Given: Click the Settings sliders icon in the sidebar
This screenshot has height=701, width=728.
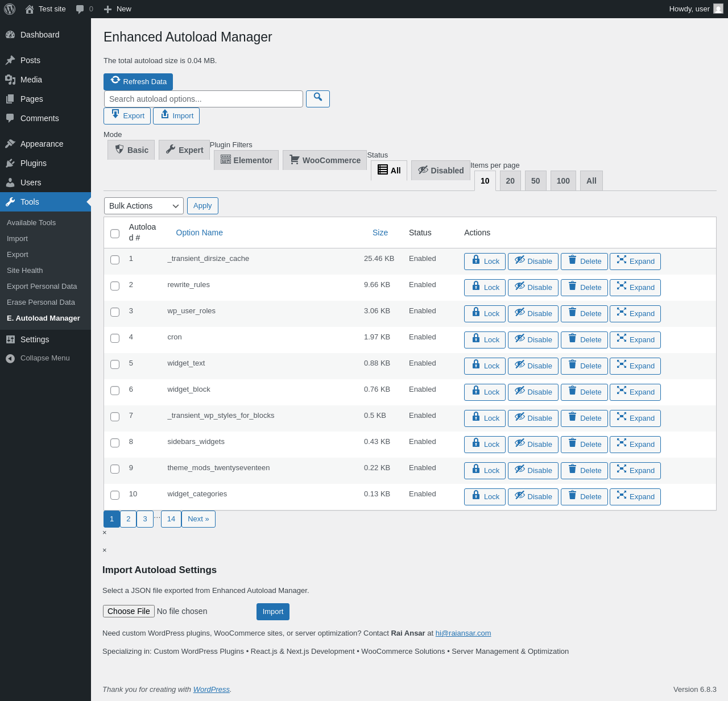Looking at the screenshot, I should pos(10,339).
